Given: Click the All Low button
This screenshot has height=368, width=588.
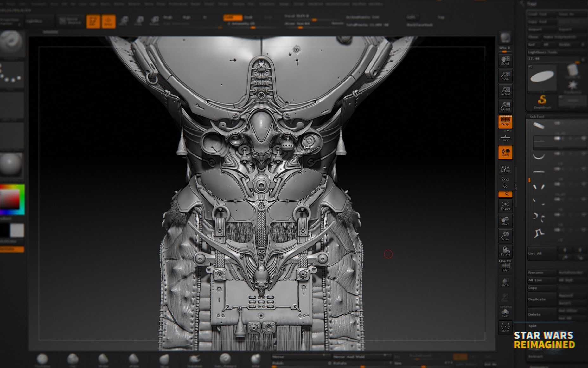Looking at the screenshot, I should (x=541, y=280).
